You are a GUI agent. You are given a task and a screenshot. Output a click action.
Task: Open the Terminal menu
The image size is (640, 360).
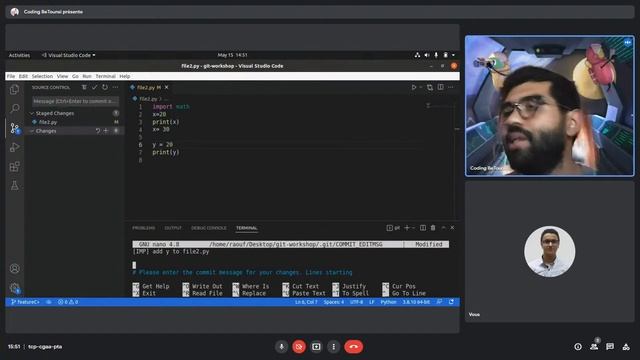pyautogui.click(x=105, y=76)
